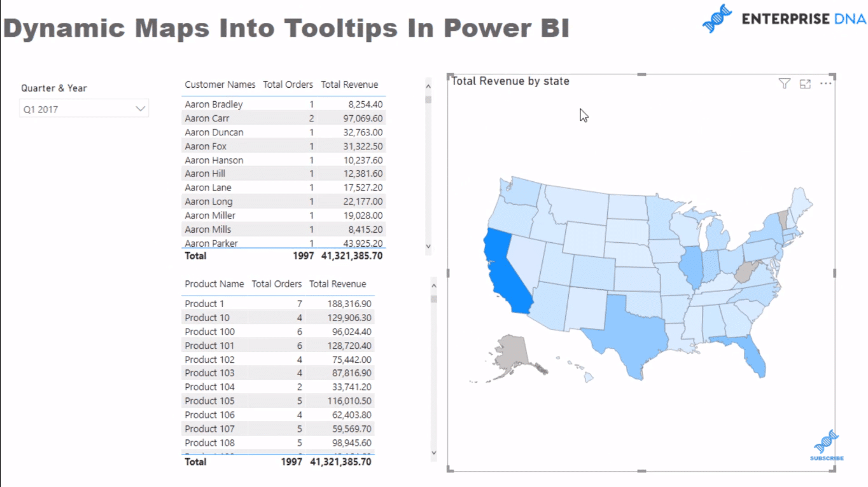The height and width of the screenshot is (487, 868).
Task: Click the Dynamic Maps Into Tooltips title
Action: (x=286, y=29)
